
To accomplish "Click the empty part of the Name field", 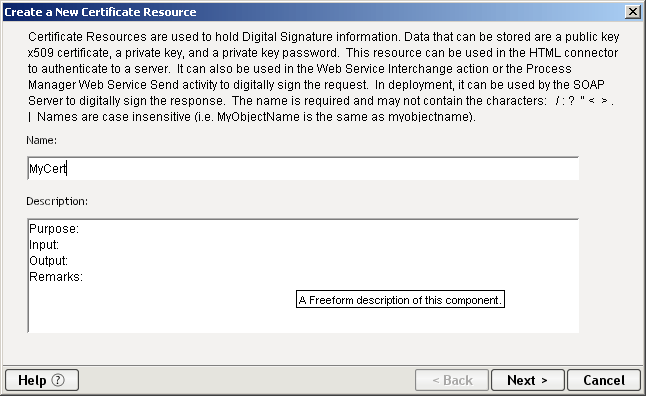I will pyautogui.click(x=321, y=169).
